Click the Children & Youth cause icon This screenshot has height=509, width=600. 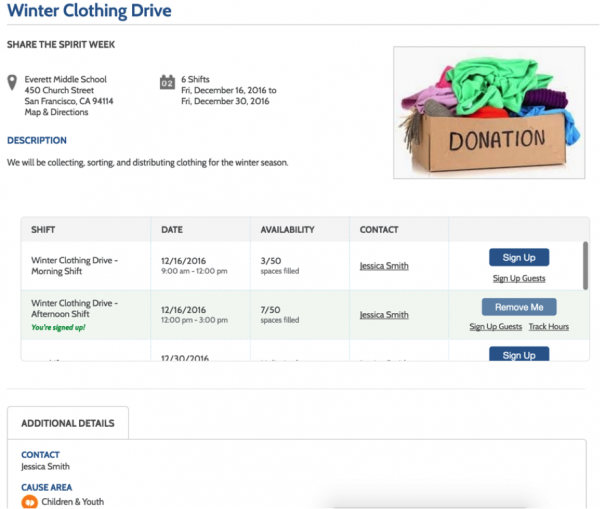click(x=30, y=502)
